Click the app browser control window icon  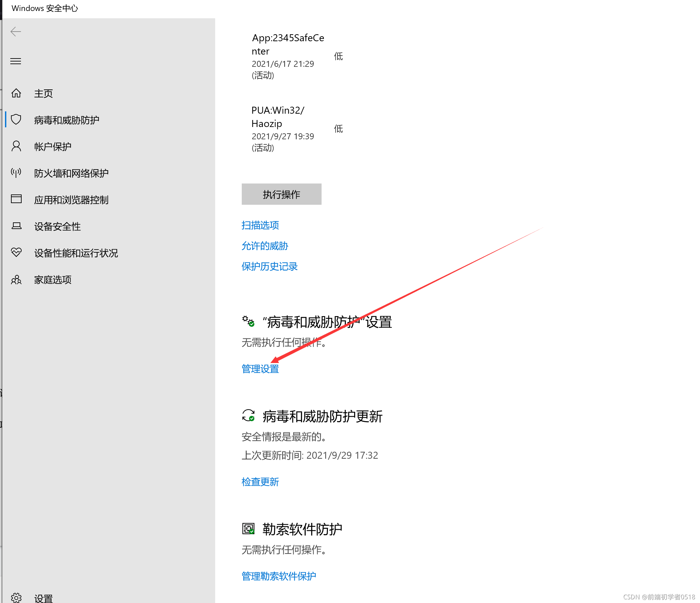16,199
